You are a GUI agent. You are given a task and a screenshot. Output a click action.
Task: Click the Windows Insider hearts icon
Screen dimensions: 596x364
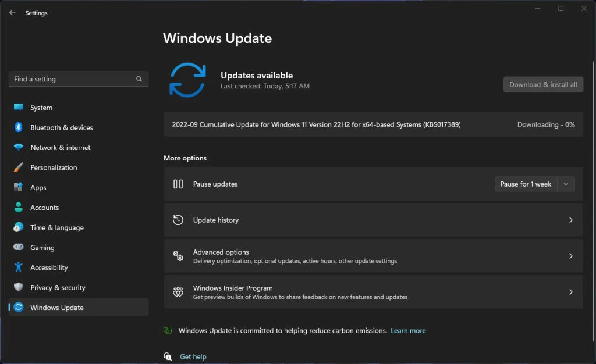(178, 292)
